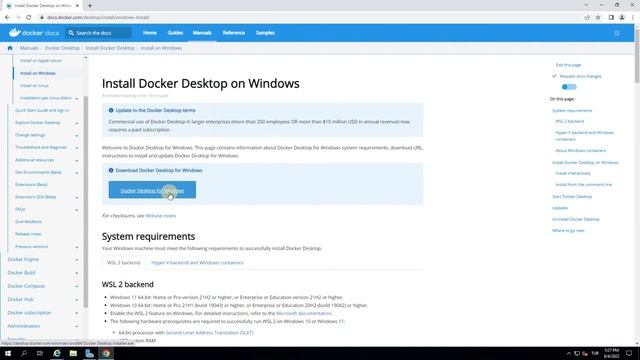640x360 pixels.
Task: Expand the Docker Compose section
Action: coord(76,287)
